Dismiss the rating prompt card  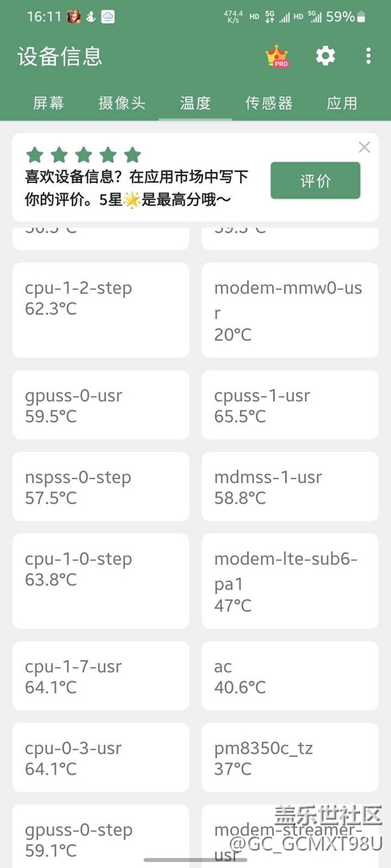(x=364, y=147)
